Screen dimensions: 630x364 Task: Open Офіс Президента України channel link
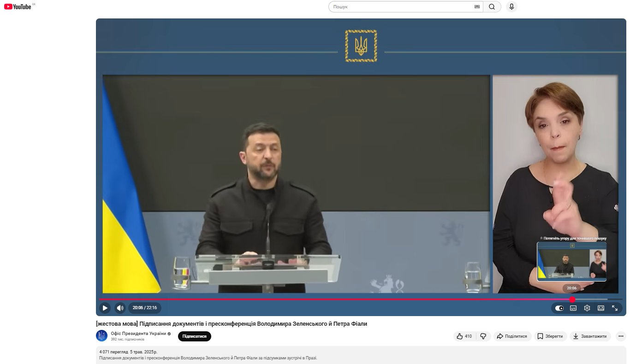[x=138, y=334]
